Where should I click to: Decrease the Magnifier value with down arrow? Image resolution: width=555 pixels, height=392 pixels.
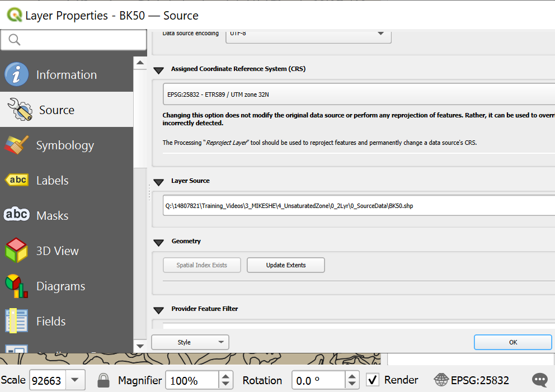[x=225, y=385]
